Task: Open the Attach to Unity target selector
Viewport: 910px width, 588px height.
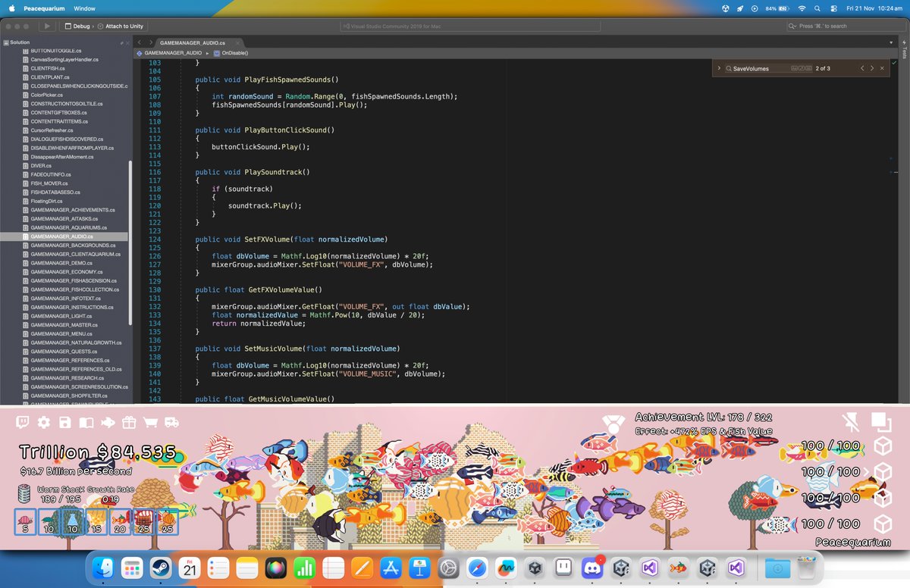Action: coord(121,26)
